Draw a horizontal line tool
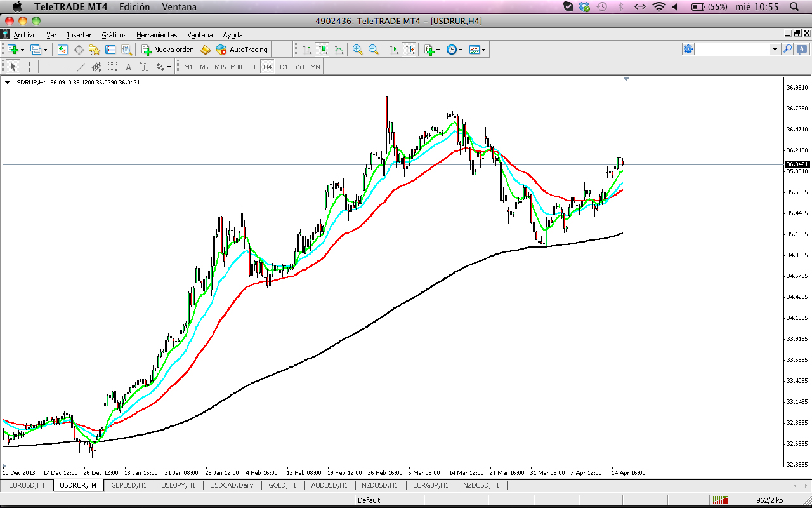The height and width of the screenshot is (508, 812). [65, 67]
